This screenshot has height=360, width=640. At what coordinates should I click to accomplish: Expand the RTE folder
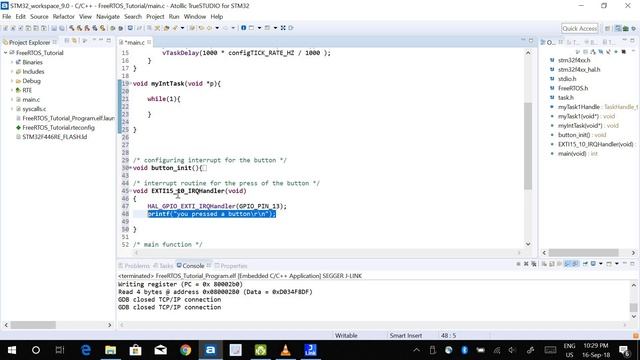(x=12, y=90)
